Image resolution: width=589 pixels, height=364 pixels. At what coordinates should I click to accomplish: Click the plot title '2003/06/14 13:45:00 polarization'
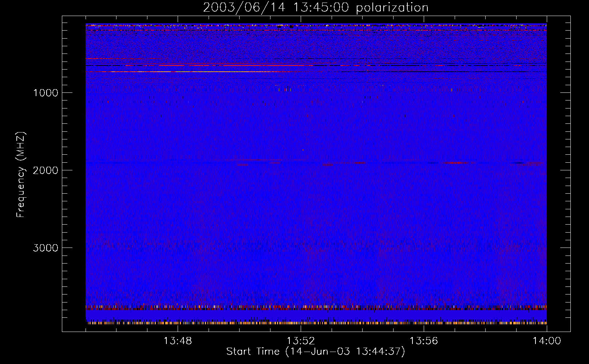[x=316, y=8]
